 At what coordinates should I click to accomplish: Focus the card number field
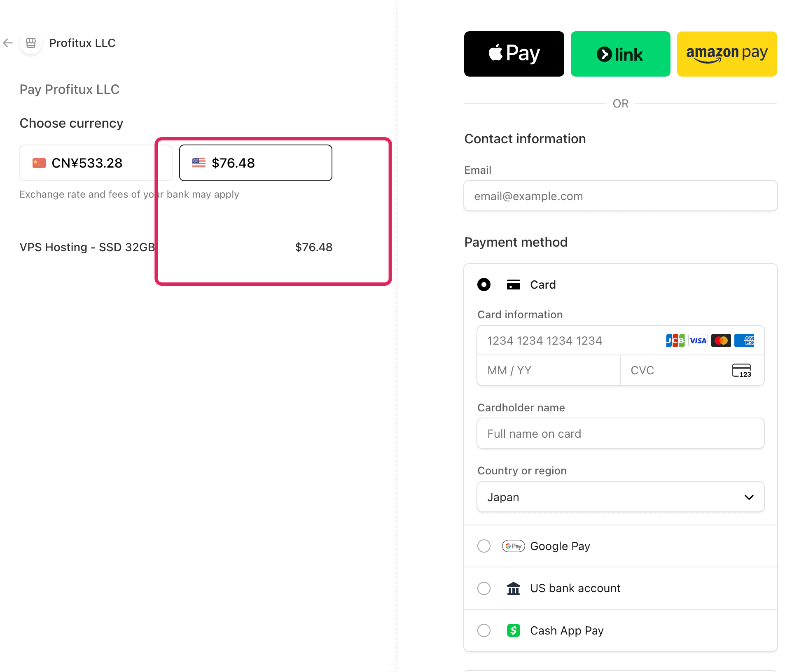click(620, 341)
